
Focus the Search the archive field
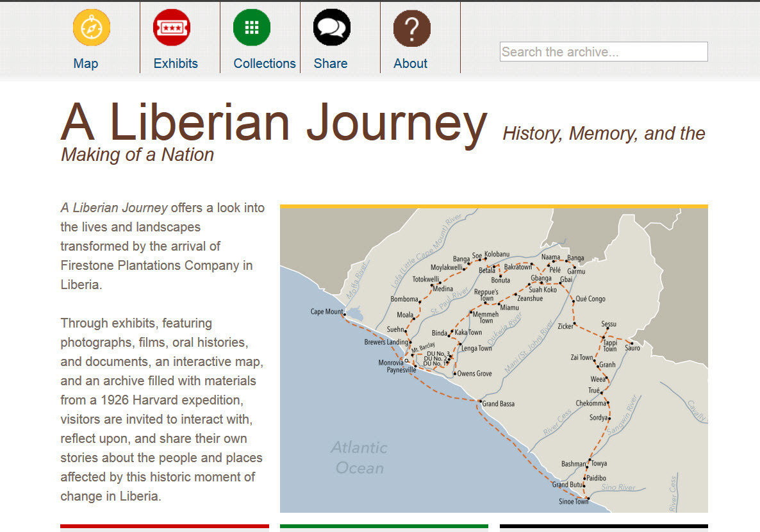[604, 52]
